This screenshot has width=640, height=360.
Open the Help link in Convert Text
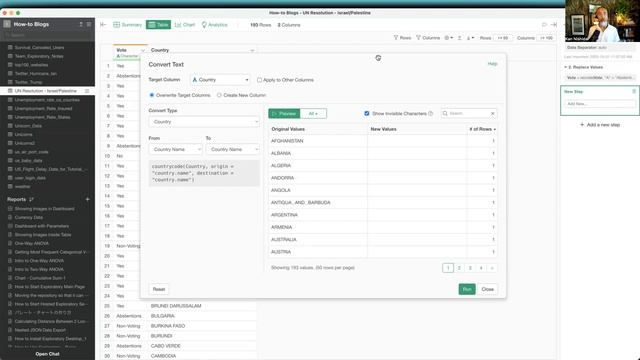492,64
